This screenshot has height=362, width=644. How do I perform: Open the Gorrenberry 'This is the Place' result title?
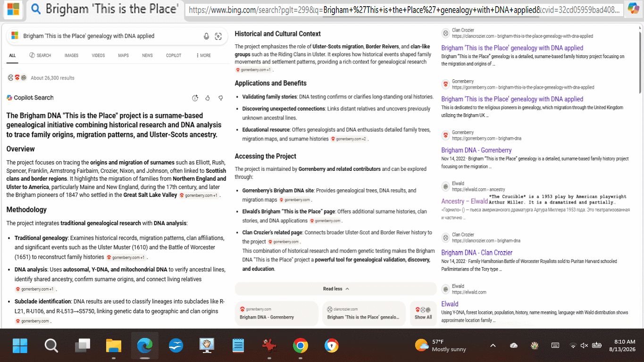pyautogui.click(x=512, y=99)
